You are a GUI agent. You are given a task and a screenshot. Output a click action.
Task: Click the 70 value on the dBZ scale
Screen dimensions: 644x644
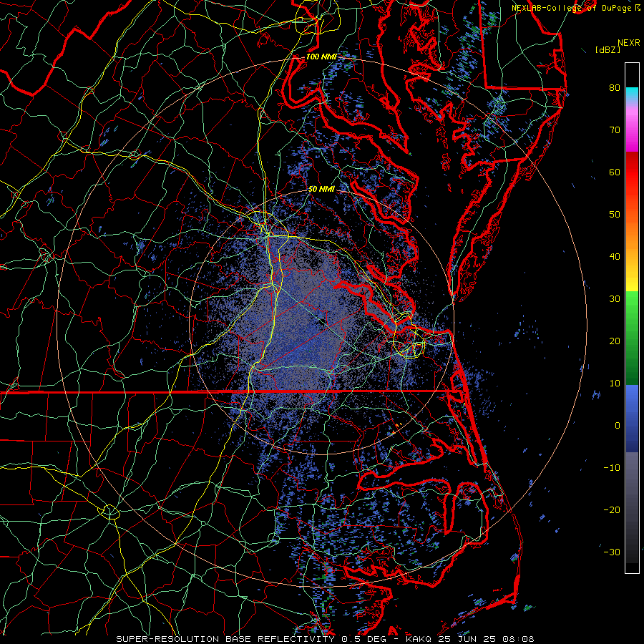pyautogui.click(x=615, y=130)
